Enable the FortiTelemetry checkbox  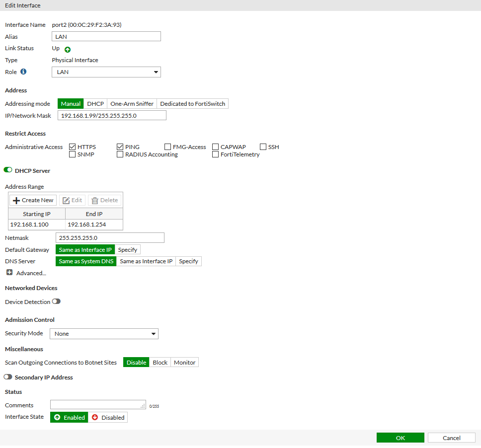[215, 154]
